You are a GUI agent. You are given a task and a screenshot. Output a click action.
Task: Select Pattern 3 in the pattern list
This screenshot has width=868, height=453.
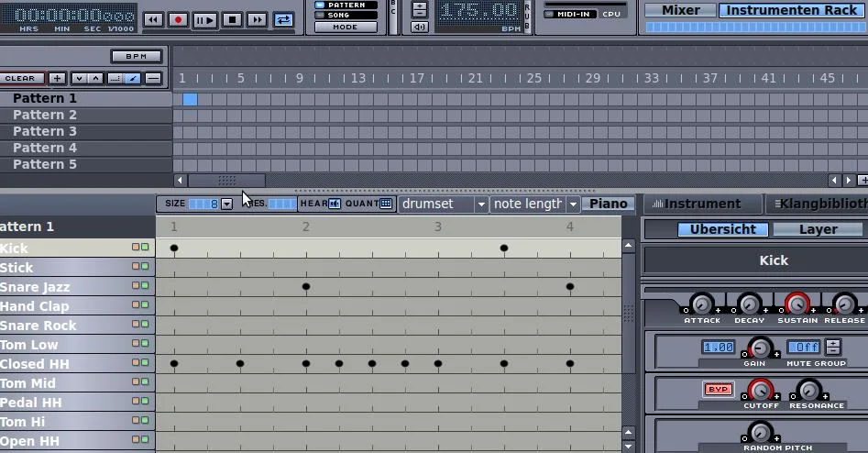44,131
